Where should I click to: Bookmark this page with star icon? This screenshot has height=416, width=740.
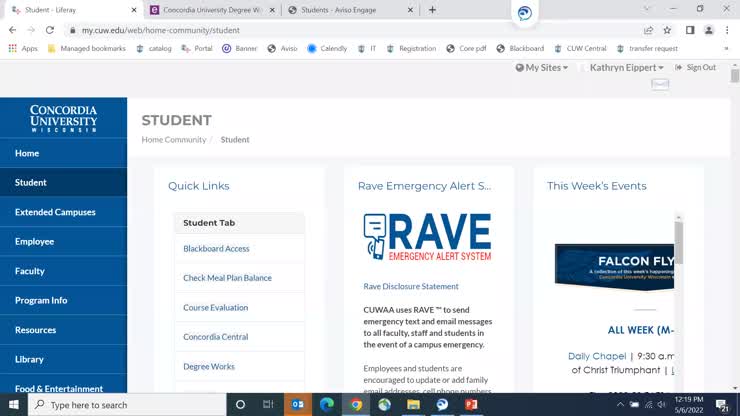click(667, 30)
